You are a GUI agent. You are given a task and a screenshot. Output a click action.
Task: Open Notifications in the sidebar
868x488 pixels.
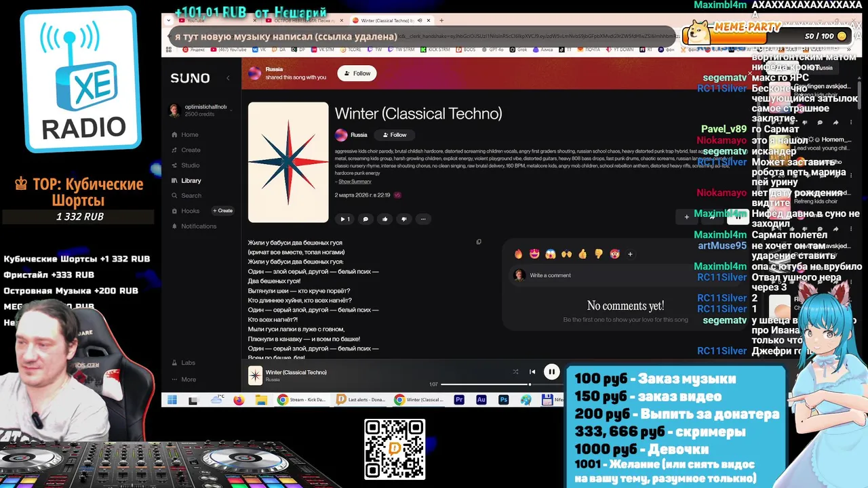[194, 226]
